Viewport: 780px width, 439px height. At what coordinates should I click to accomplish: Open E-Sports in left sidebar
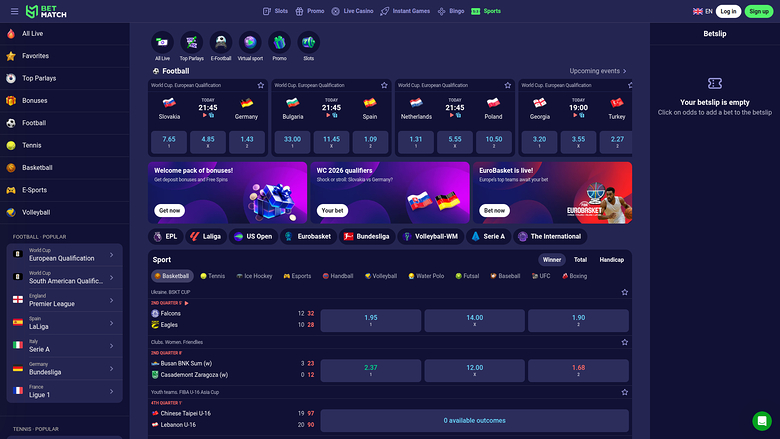click(x=65, y=190)
